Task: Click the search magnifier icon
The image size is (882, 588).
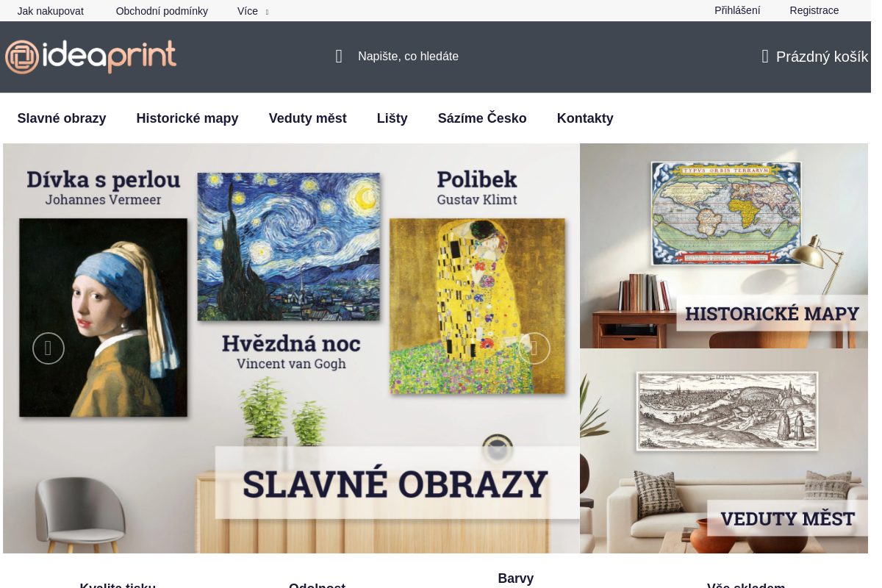Action: 339,57
